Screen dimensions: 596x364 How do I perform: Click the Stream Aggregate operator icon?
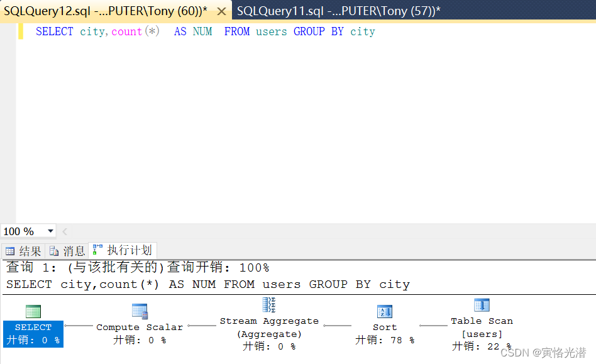269,305
